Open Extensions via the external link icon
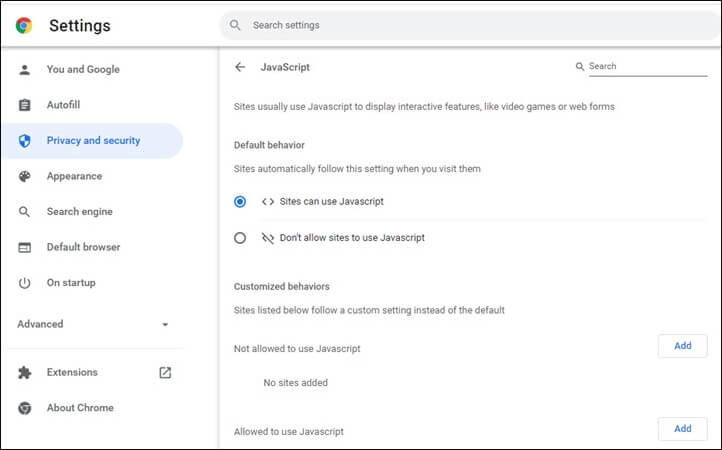The height and width of the screenshot is (450, 722). pos(165,372)
